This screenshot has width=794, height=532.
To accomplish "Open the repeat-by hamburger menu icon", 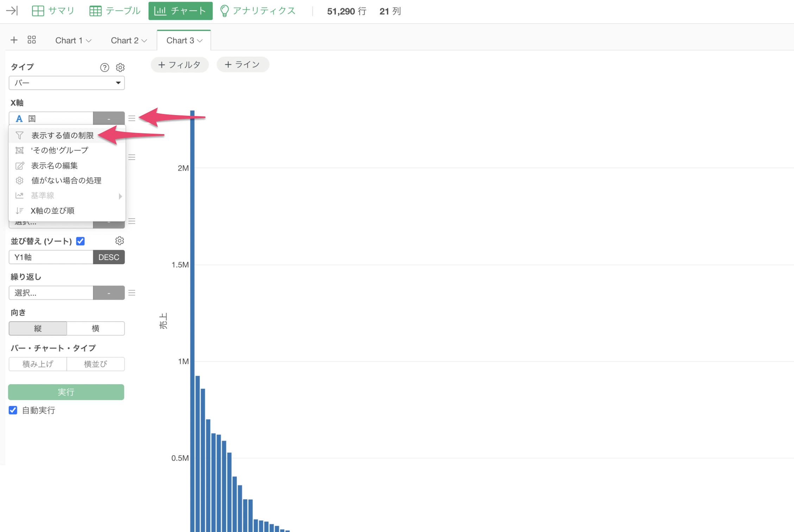I will coord(132,293).
